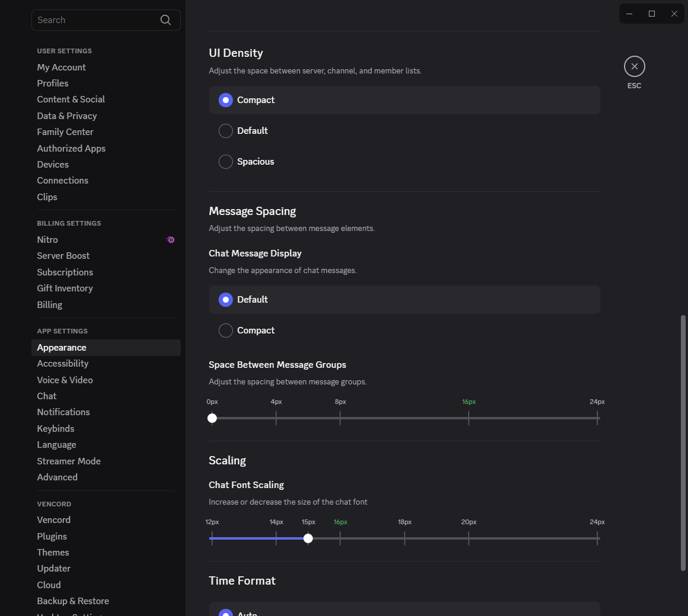Select Compact UI Density option
The height and width of the screenshot is (616, 688).
[x=226, y=100]
